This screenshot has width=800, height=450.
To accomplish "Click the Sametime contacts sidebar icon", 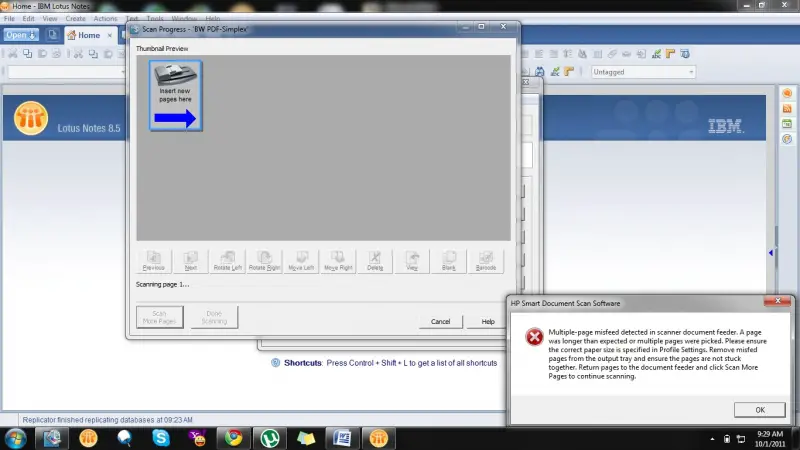I will click(x=787, y=93).
